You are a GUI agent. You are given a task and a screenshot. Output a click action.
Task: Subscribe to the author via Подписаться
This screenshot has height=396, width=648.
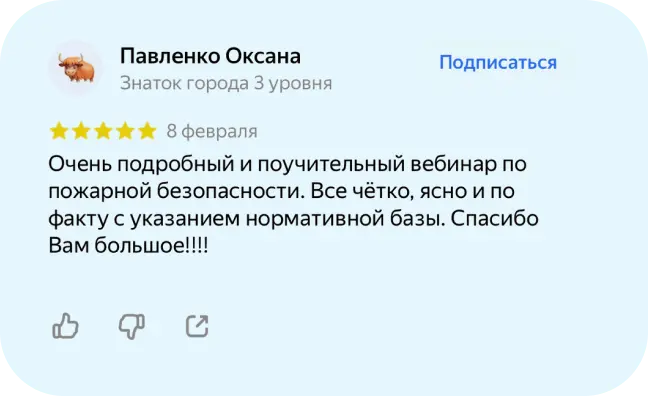click(x=498, y=63)
